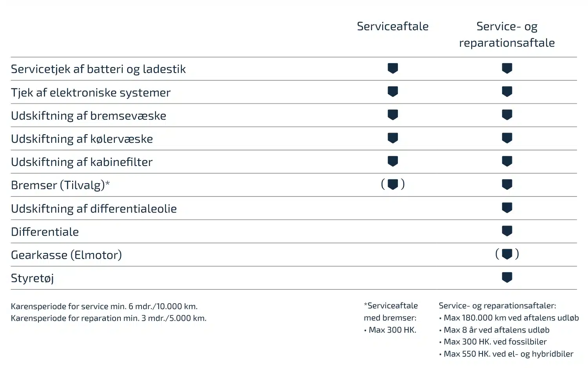The width and height of the screenshot is (588, 368).
Task: Click the Gearkasse (Elmotor) row label
Action: click(66, 255)
